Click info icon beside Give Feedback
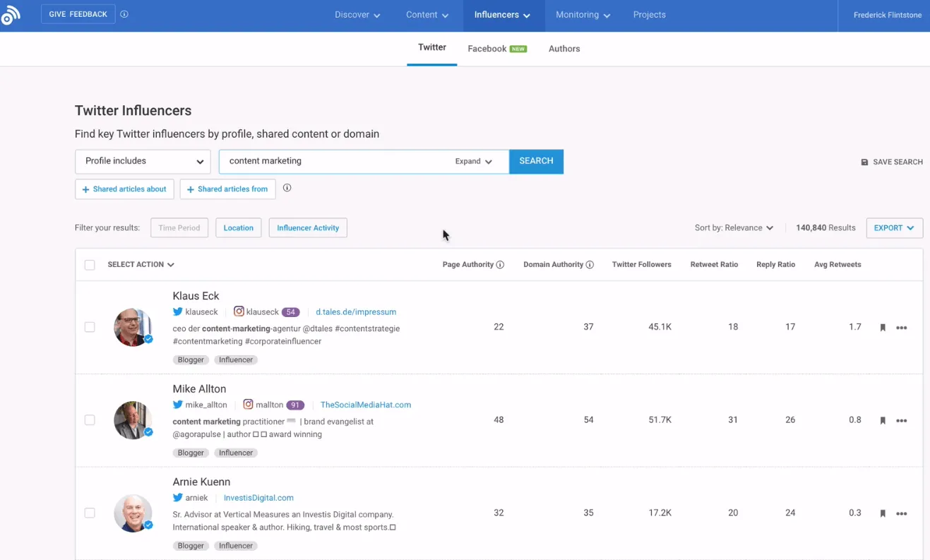 124,14
